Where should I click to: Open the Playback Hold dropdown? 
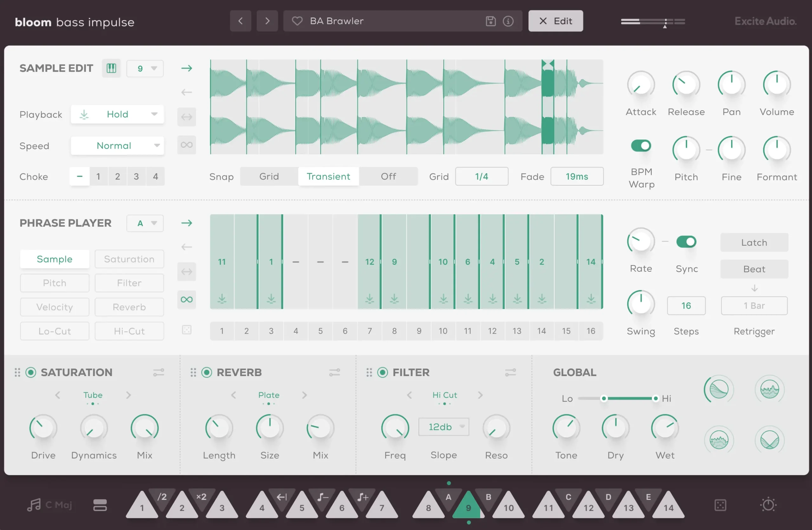click(x=117, y=114)
